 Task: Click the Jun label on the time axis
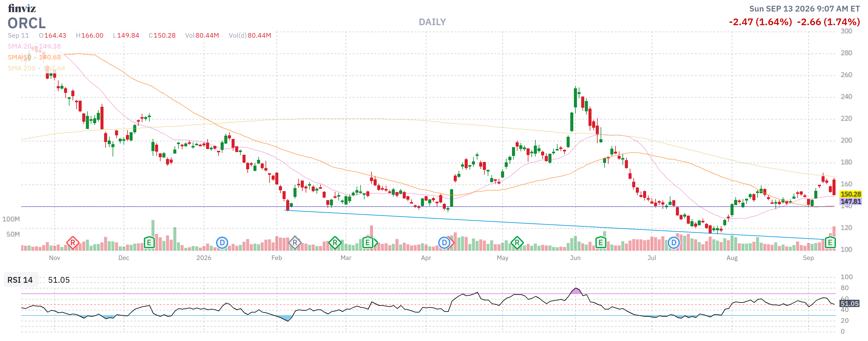tap(575, 258)
